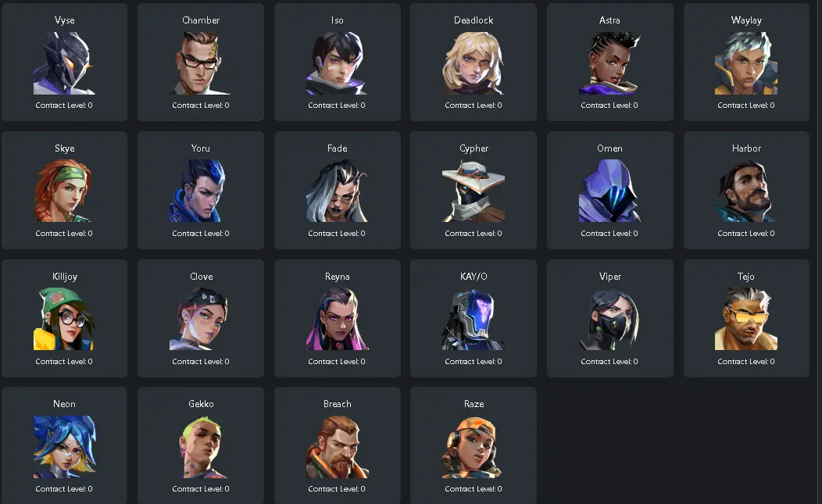This screenshot has height=504, width=822.
Task: Click the Harbor agent name label
Action: point(746,148)
